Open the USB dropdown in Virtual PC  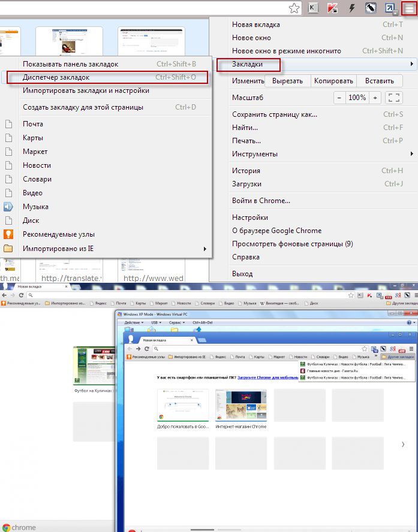pyautogui.click(x=156, y=323)
